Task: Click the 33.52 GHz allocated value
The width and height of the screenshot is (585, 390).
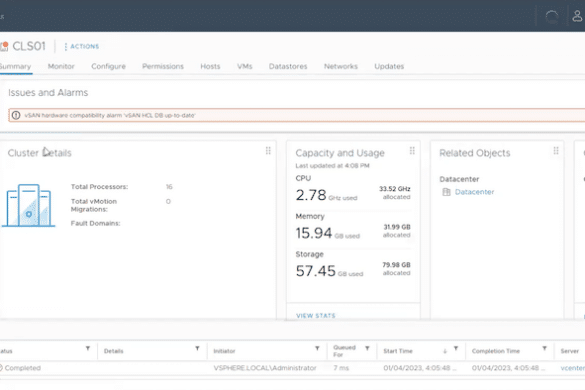Action: click(x=395, y=193)
